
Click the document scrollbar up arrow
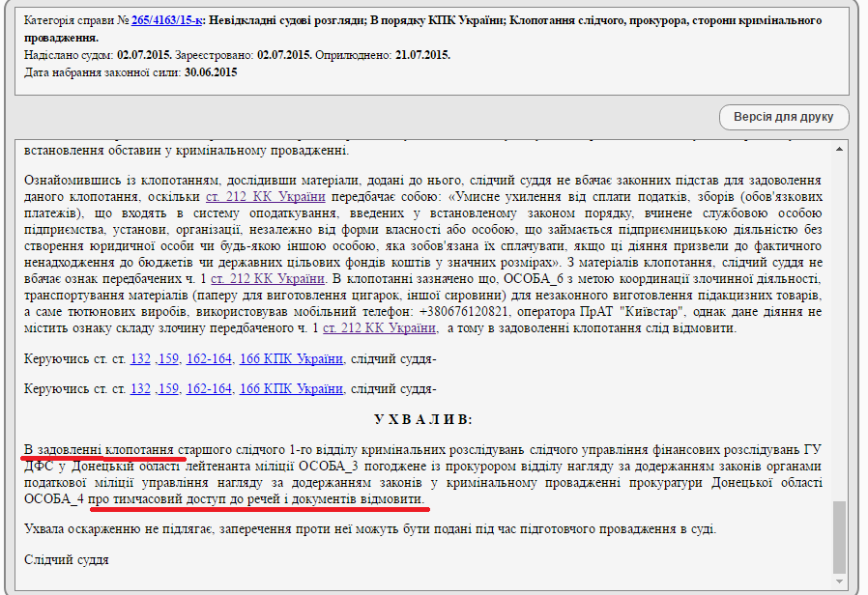coord(839,148)
